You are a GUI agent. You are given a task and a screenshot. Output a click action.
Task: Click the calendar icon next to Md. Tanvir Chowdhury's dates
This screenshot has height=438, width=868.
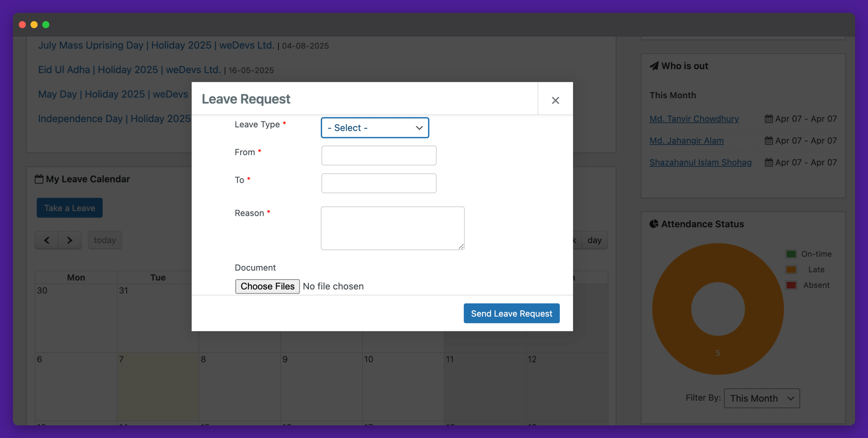(x=769, y=119)
